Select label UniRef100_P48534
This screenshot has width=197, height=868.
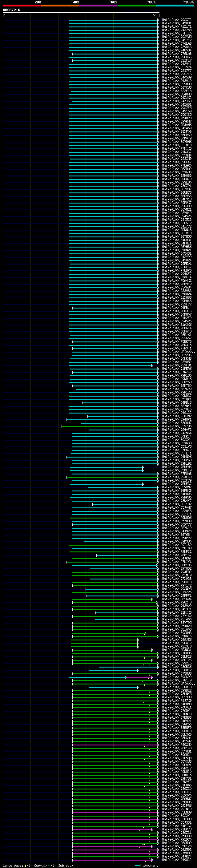(177, 50)
